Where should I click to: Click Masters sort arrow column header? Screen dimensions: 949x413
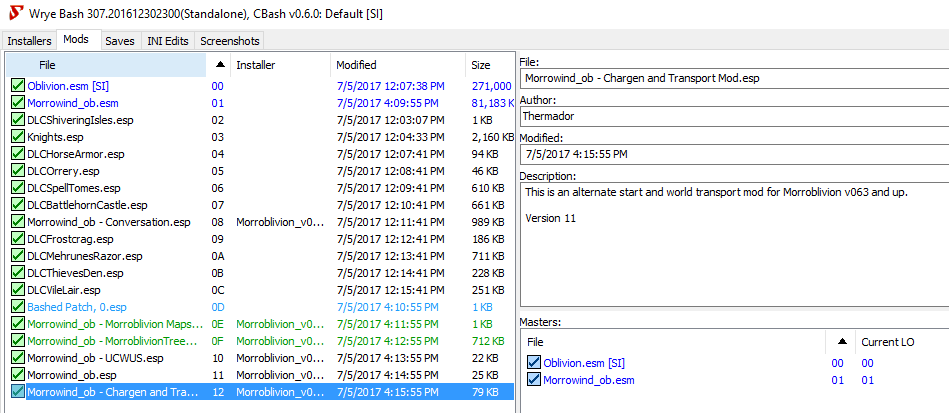[840, 342]
